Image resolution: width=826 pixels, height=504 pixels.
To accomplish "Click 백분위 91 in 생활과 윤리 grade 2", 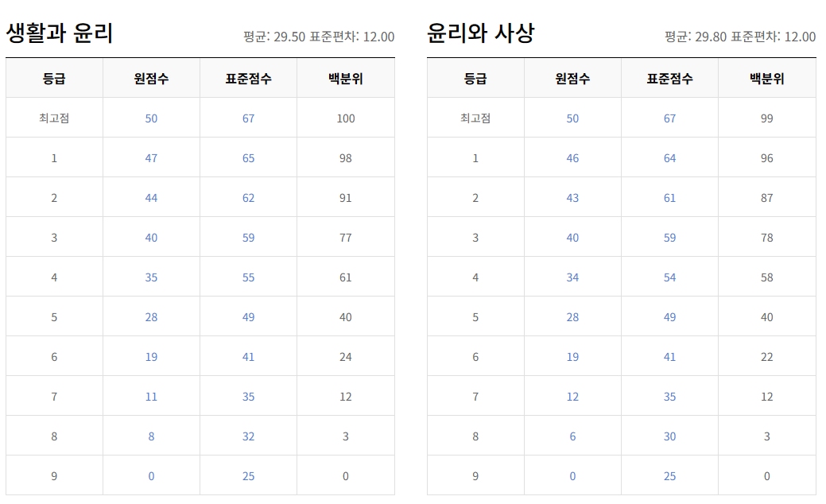I will point(346,198).
